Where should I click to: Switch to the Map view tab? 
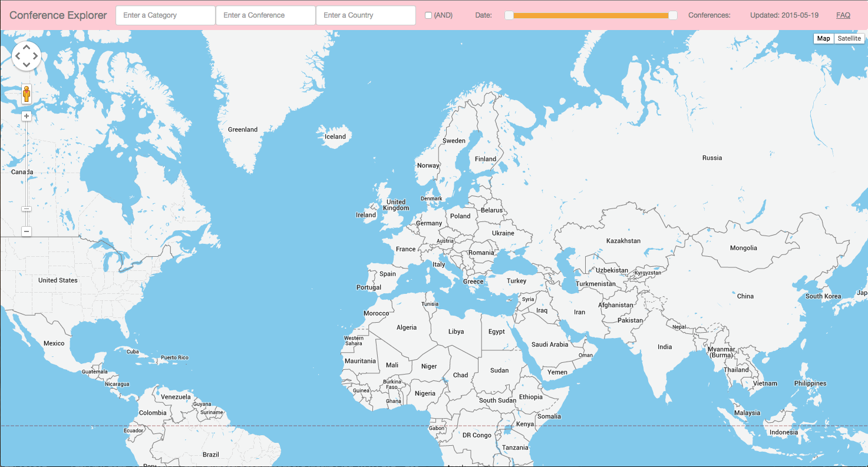pos(823,38)
